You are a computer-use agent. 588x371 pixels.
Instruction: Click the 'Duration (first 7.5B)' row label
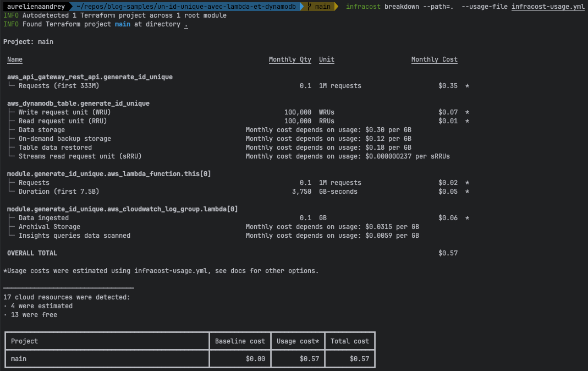59,192
